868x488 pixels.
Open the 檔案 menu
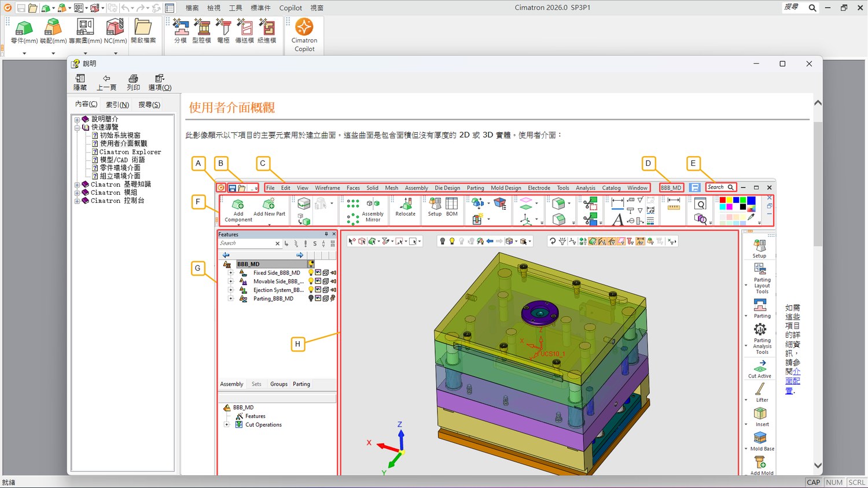point(192,8)
